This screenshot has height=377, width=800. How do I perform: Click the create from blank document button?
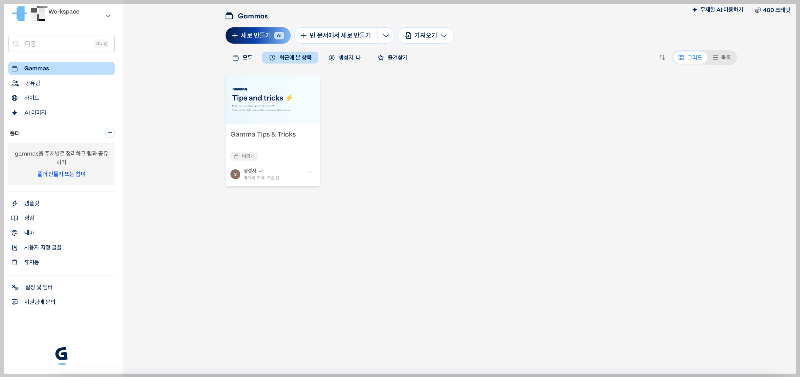point(336,36)
